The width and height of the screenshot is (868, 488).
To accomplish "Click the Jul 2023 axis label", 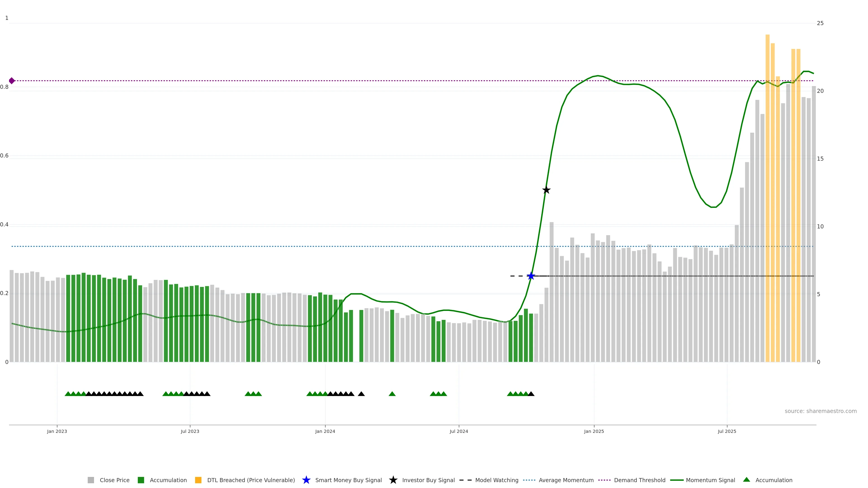I will [x=190, y=432].
